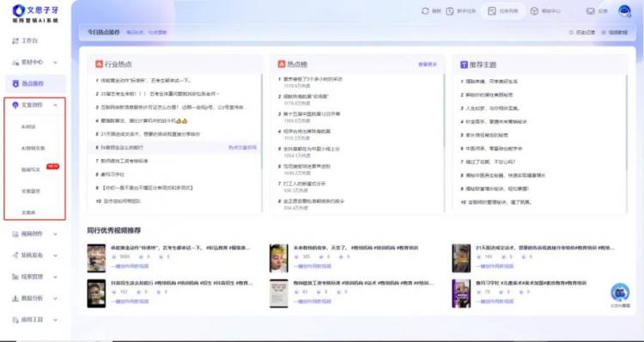
Task: Click the user avatar in the top-right corner
Action: click(625, 10)
